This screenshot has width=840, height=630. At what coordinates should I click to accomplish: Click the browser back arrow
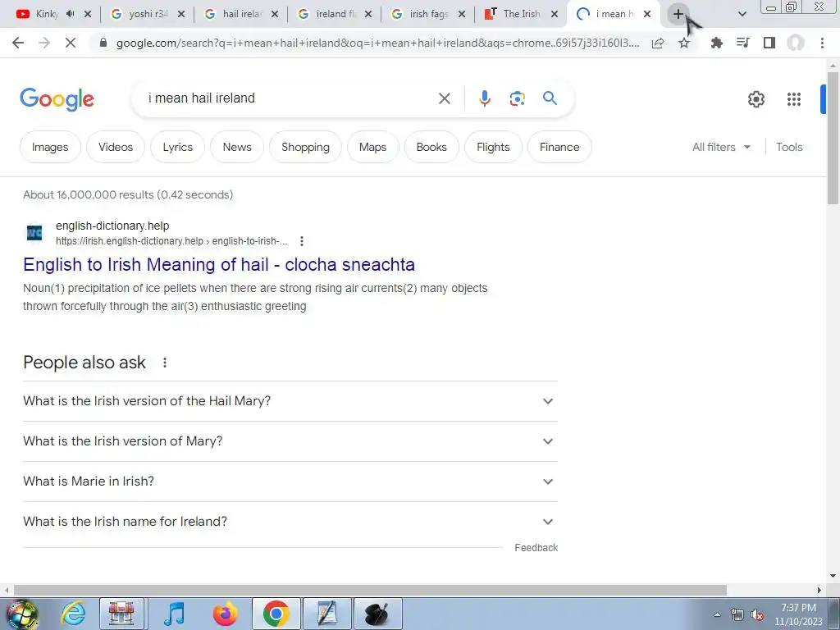click(18, 43)
